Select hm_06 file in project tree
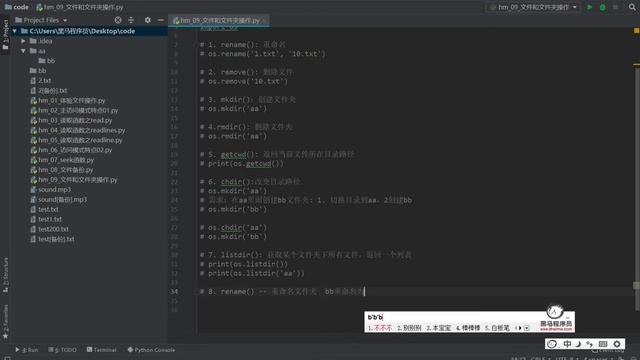Viewport: 640px width, 360px height. [71, 150]
